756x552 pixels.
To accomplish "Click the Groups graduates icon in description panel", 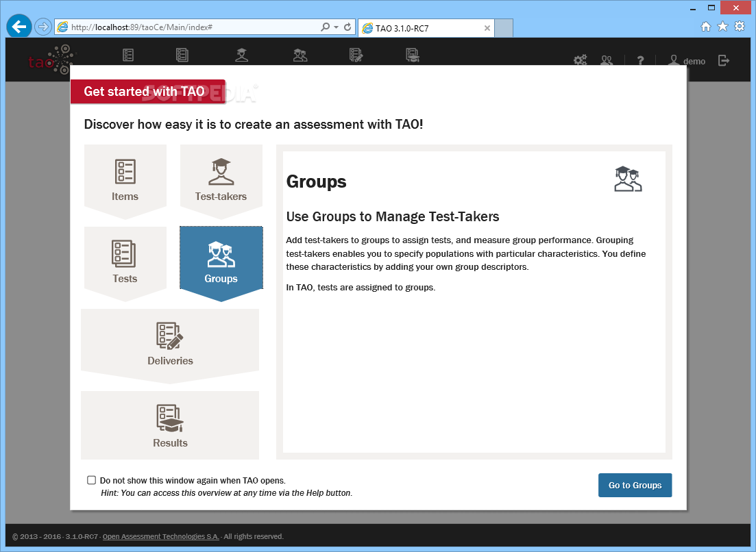I will [628, 179].
